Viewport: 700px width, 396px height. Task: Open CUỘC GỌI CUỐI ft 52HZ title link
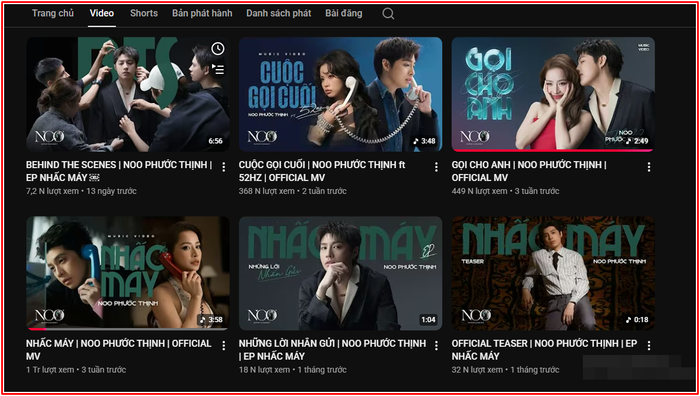322,171
